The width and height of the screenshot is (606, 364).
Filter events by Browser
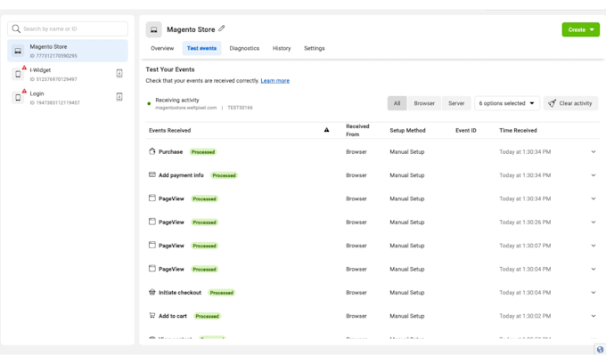pos(424,103)
